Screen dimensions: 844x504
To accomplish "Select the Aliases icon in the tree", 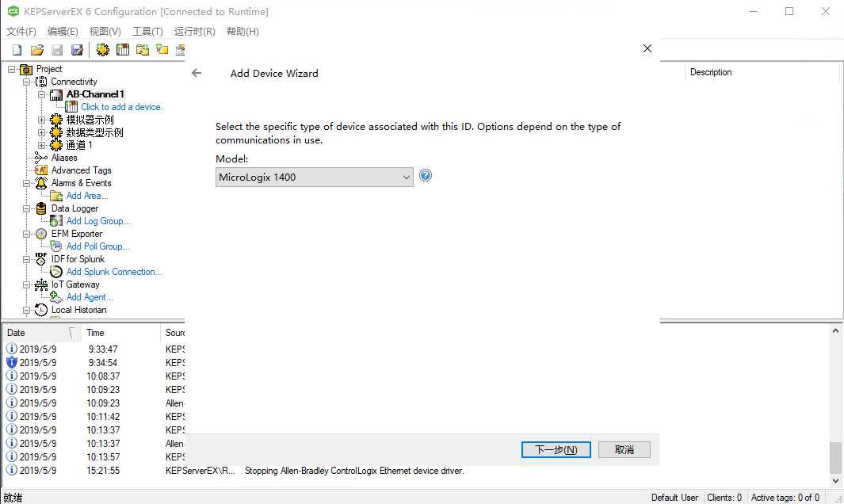I will click(41, 158).
